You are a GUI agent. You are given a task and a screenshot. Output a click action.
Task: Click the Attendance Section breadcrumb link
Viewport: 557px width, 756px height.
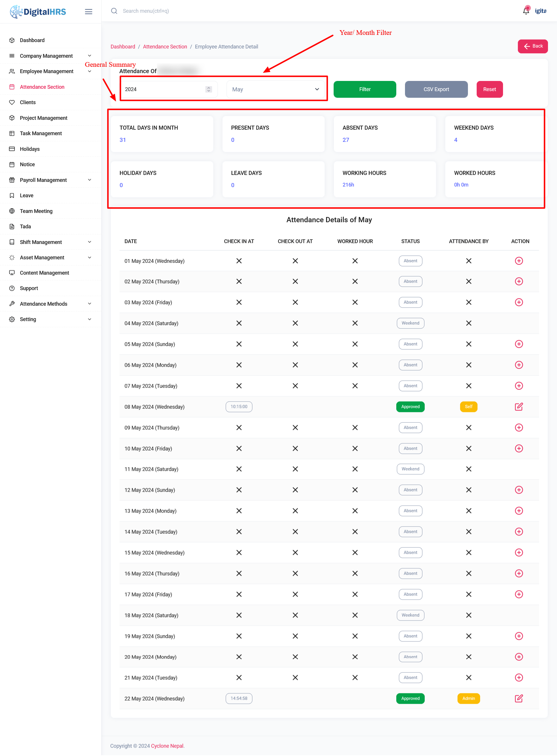coord(165,46)
